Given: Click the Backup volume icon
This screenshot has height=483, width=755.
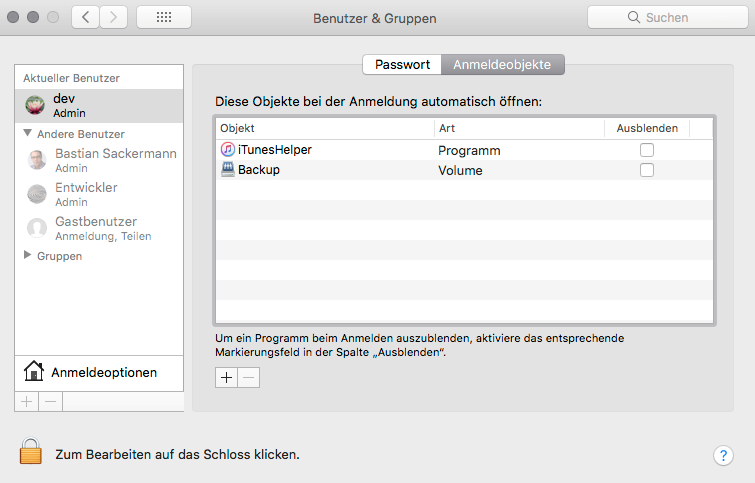Looking at the screenshot, I should tap(228, 170).
